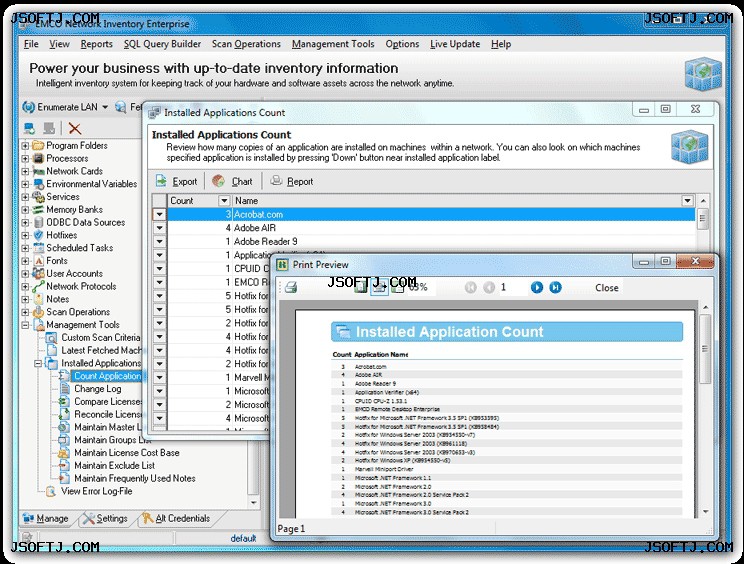Go to next page in Print Preview
This screenshot has width=744, height=564.
537,287
